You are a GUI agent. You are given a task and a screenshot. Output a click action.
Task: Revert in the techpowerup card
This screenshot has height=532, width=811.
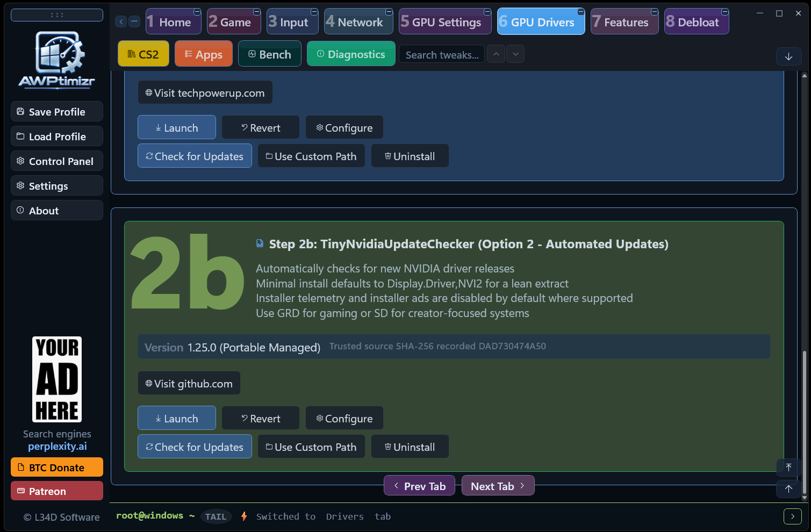(x=261, y=127)
